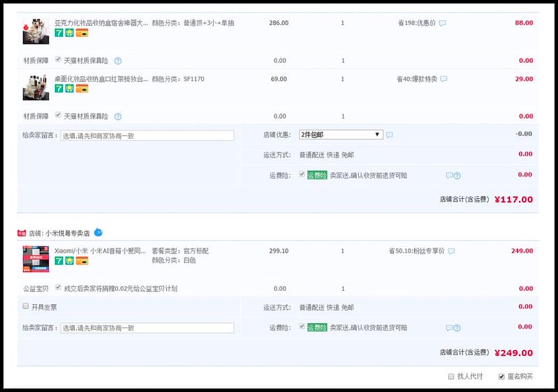Click the ¥249.00 shop total
The width and height of the screenshot is (558, 392).
point(513,353)
